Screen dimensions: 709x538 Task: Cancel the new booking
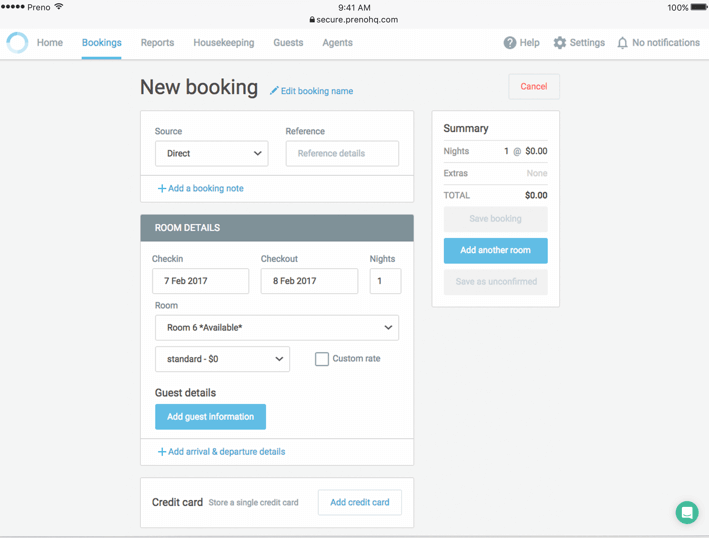533,87
